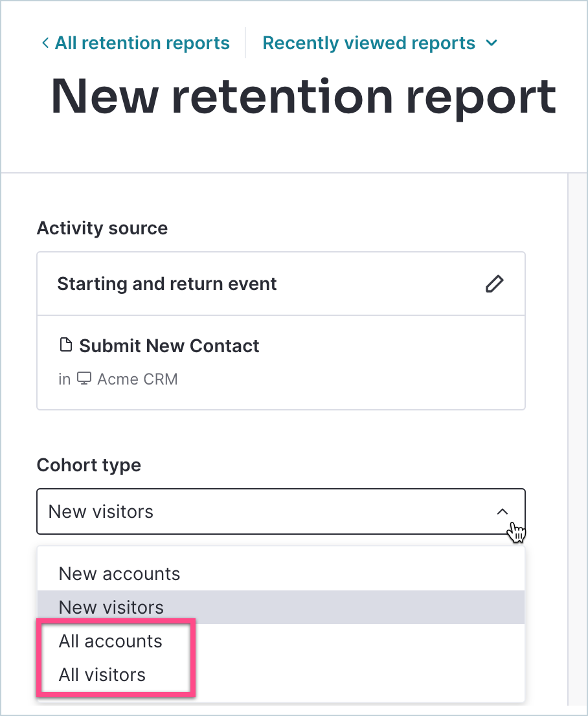Open the Recently viewed reports menu
Viewport: 588px width, 716px height.
tap(368, 43)
